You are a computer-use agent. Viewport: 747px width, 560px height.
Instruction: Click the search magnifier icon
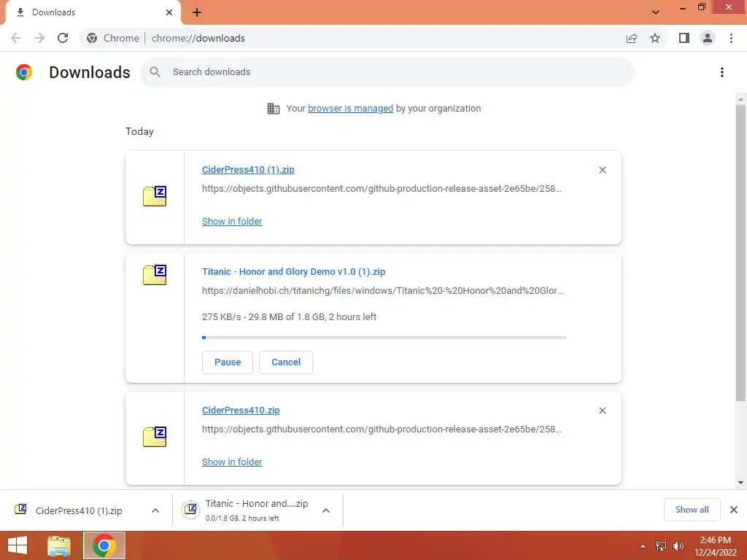point(155,72)
